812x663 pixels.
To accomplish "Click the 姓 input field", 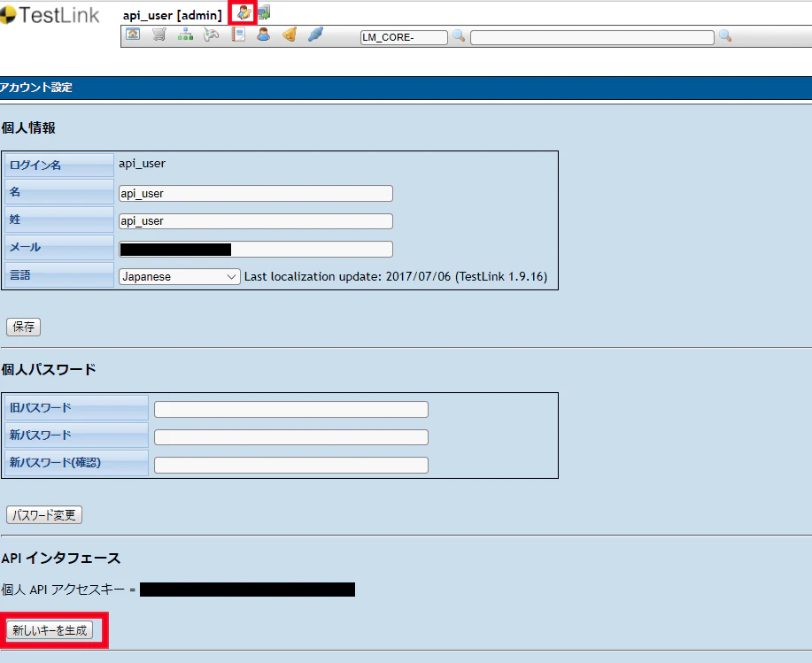I will click(x=256, y=221).
